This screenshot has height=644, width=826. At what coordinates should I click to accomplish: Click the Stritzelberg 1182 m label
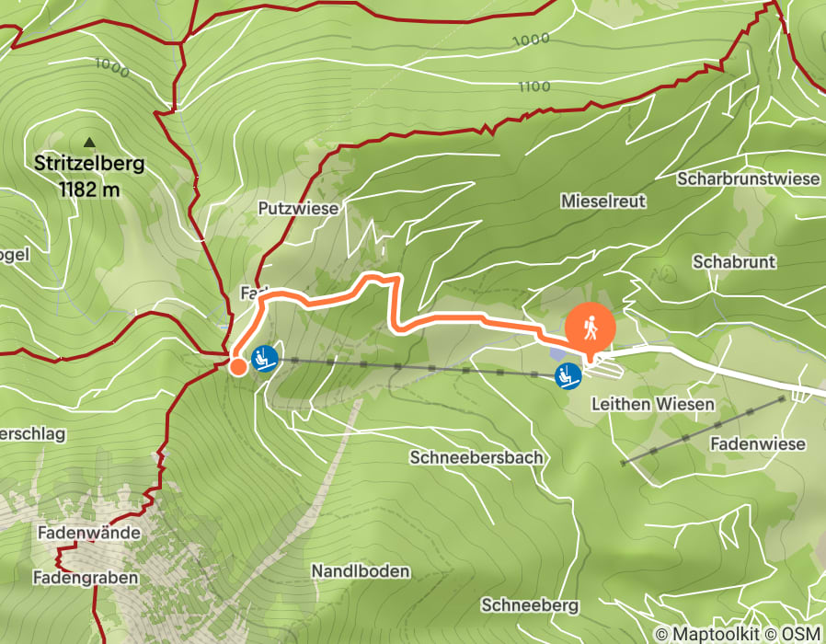coord(89,176)
